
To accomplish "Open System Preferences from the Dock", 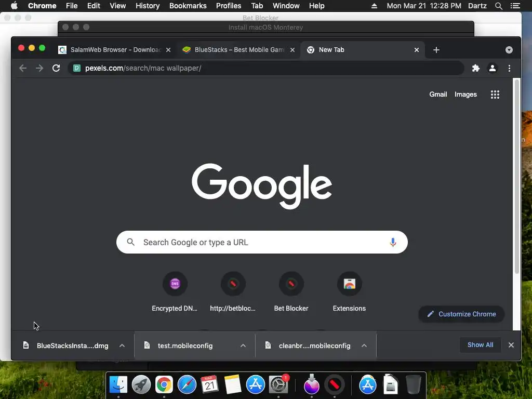I will (278, 385).
